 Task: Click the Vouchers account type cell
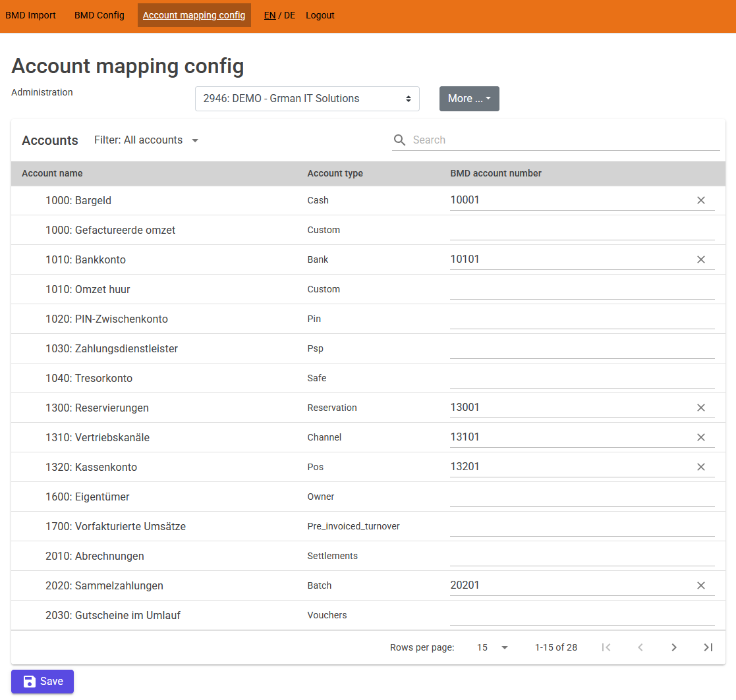pyautogui.click(x=327, y=615)
